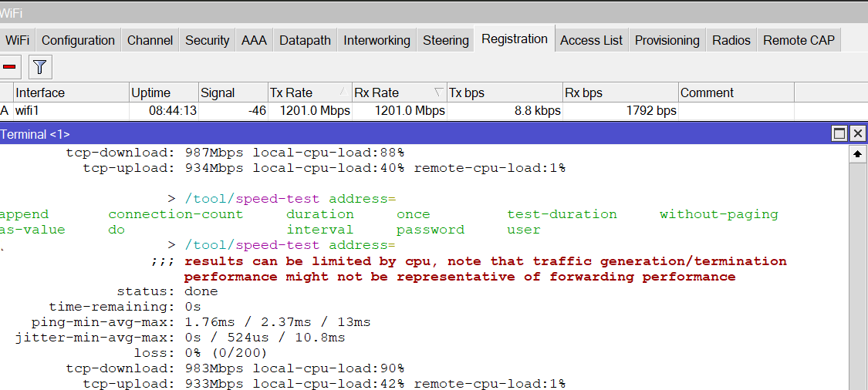Click the 'once' completion option
The width and height of the screenshot is (868, 390).
[x=413, y=214]
